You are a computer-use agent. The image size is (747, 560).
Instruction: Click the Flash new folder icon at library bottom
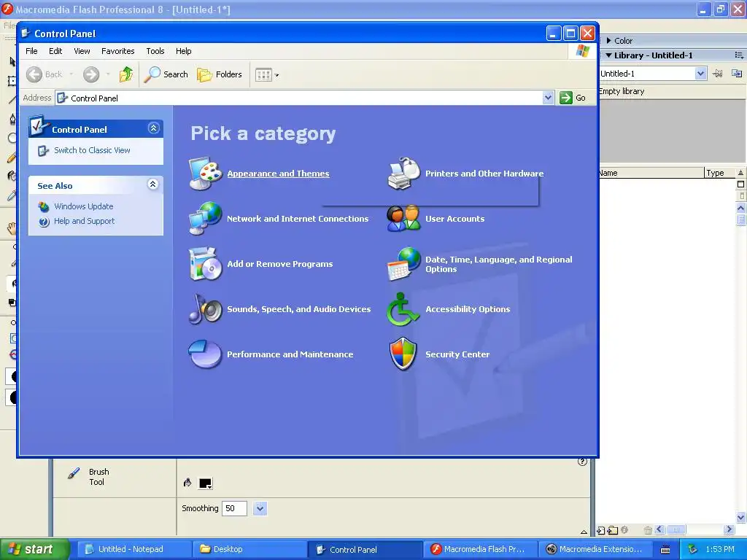pos(613,530)
